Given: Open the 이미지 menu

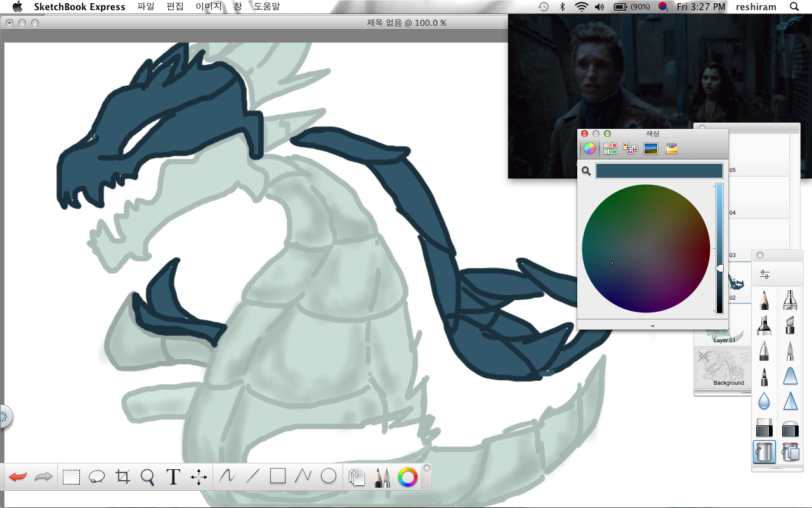Looking at the screenshot, I should (208, 7).
